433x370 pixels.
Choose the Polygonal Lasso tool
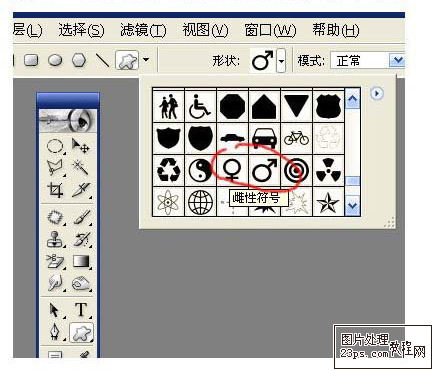[x=55, y=168]
